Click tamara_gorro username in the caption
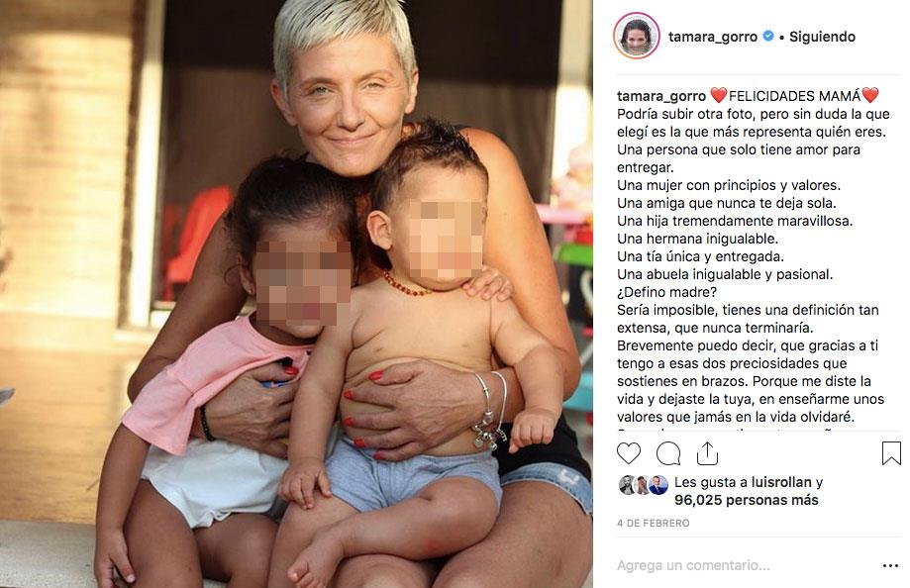This screenshot has width=910, height=588. coord(661,96)
